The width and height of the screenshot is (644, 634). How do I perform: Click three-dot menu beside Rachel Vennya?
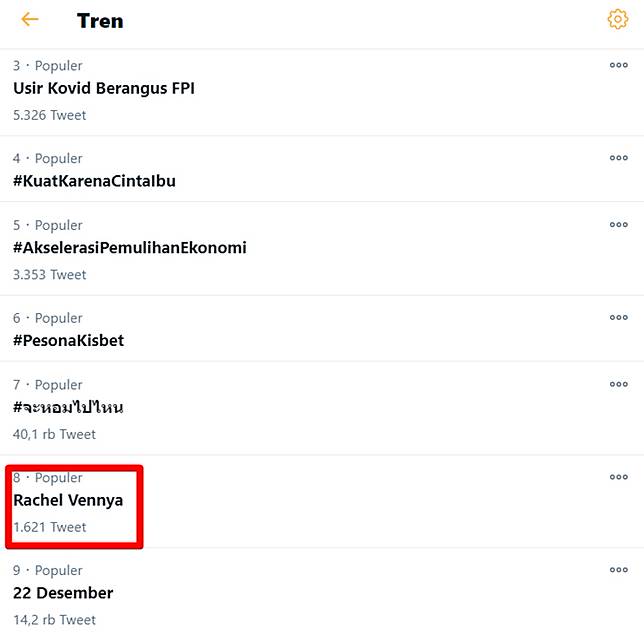618,478
